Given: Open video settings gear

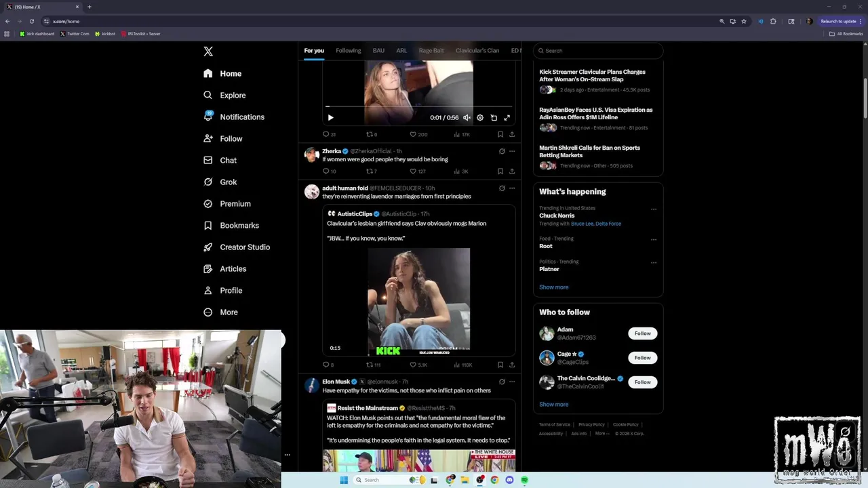Looking at the screenshot, I should point(480,117).
